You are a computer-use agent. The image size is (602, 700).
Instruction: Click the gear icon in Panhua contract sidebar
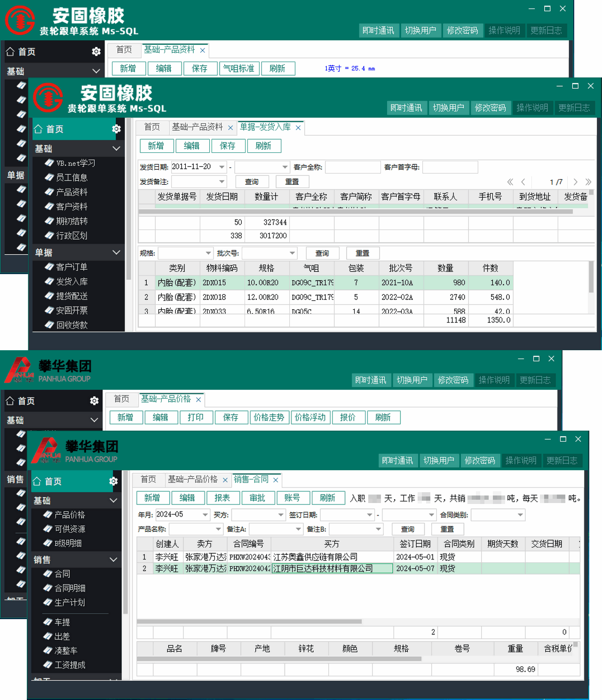pyautogui.click(x=113, y=481)
